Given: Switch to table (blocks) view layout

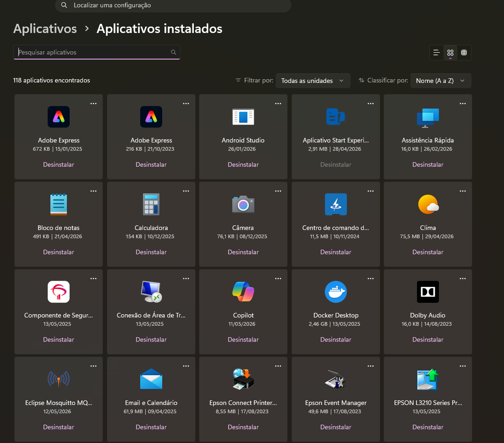Looking at the screenshot, I should (x=464, y=52).
